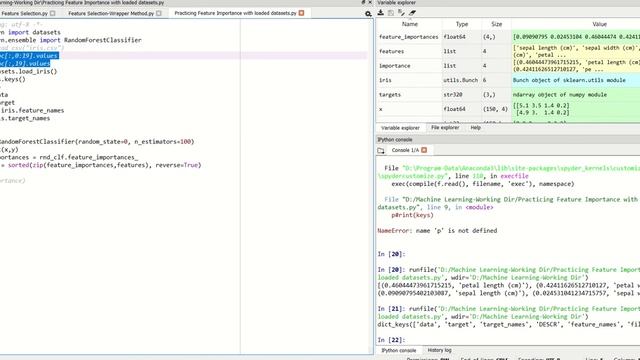The image size is (640, 360).
Task: Click the eraser icon to remove all variables
Action: [412, 13]
